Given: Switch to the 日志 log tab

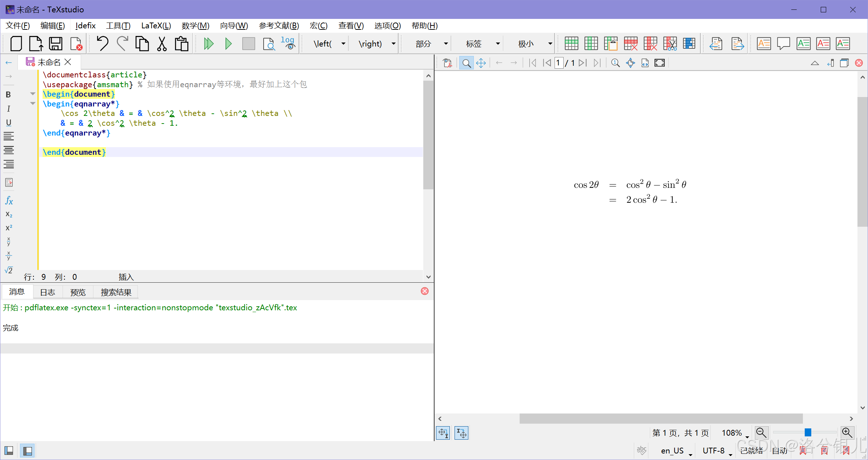Looking at the screenshot, I should click(x=47, y=292).
